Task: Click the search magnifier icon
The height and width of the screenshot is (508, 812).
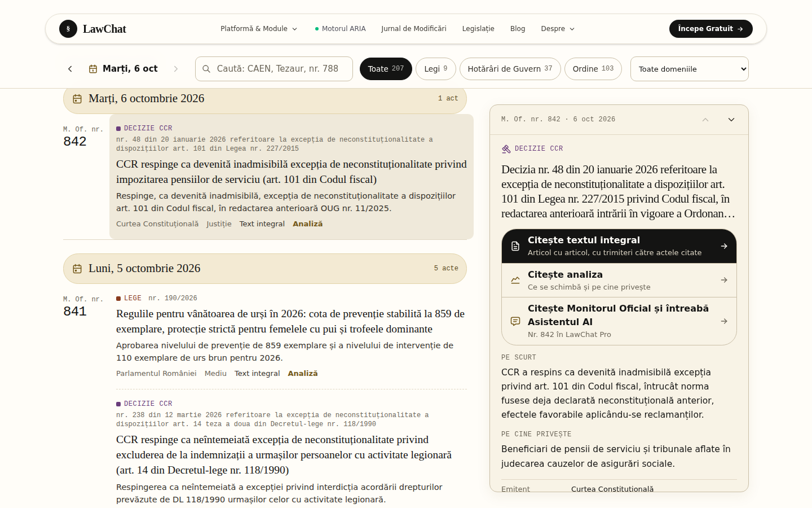Action: [x=206, y=69]
